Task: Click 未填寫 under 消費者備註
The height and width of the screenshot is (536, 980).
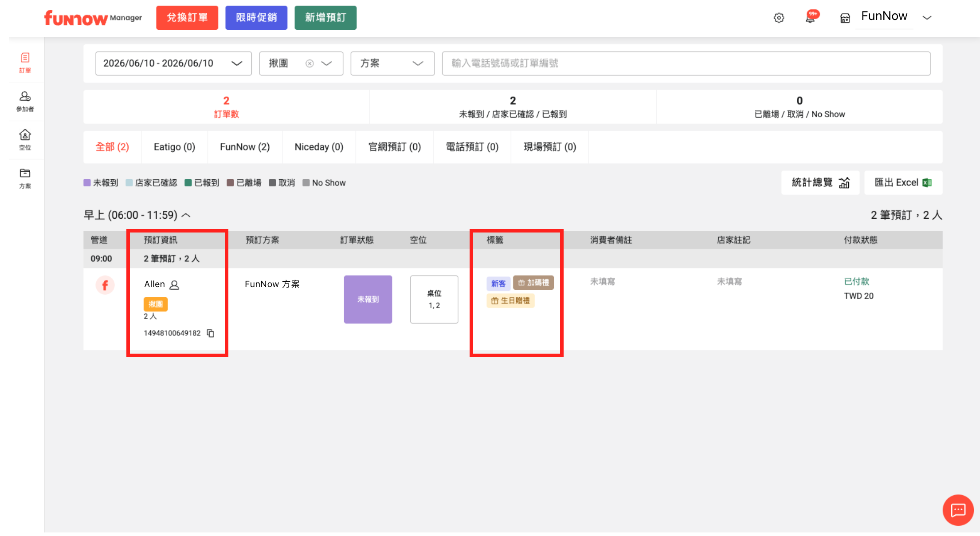Action: 603,282
